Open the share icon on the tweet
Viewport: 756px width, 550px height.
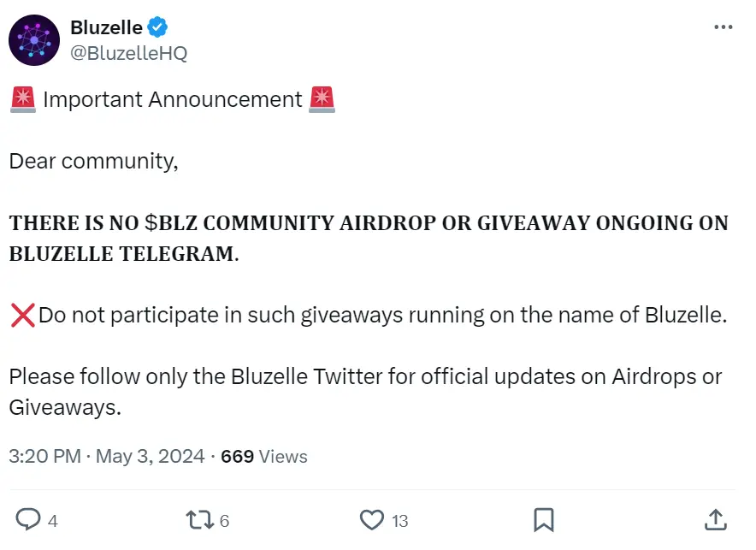715,519
